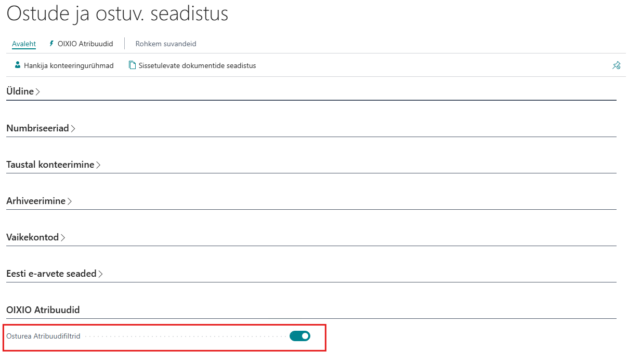
Task: Collapse the OIXIO Atribuudid section header
Action: (43, 310)
